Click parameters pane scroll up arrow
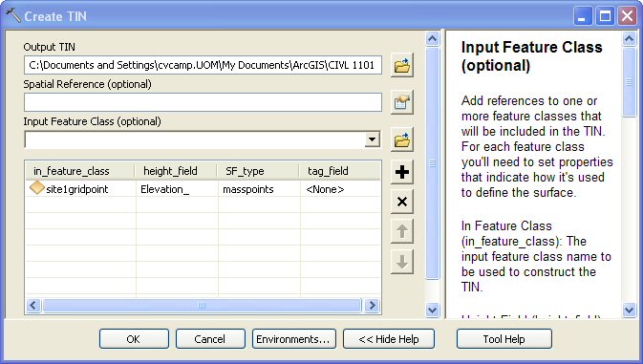 (x=432, y=39)
